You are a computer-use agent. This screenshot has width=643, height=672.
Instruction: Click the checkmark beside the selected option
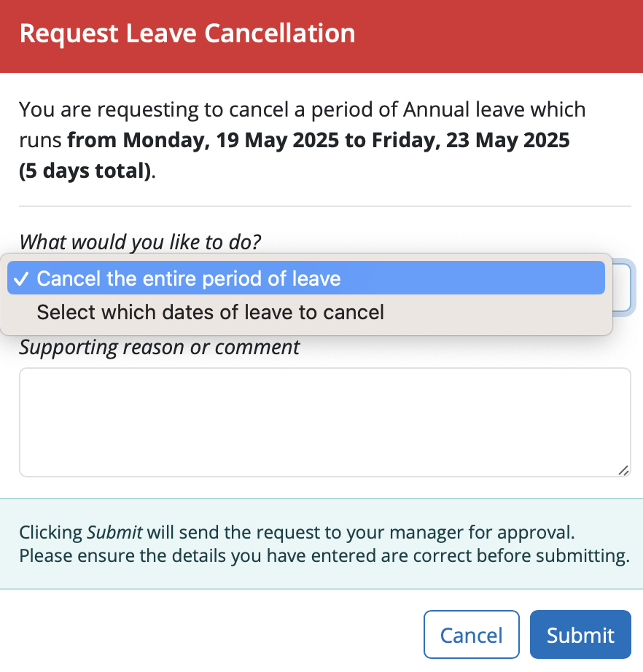click(x=20, y=279)
